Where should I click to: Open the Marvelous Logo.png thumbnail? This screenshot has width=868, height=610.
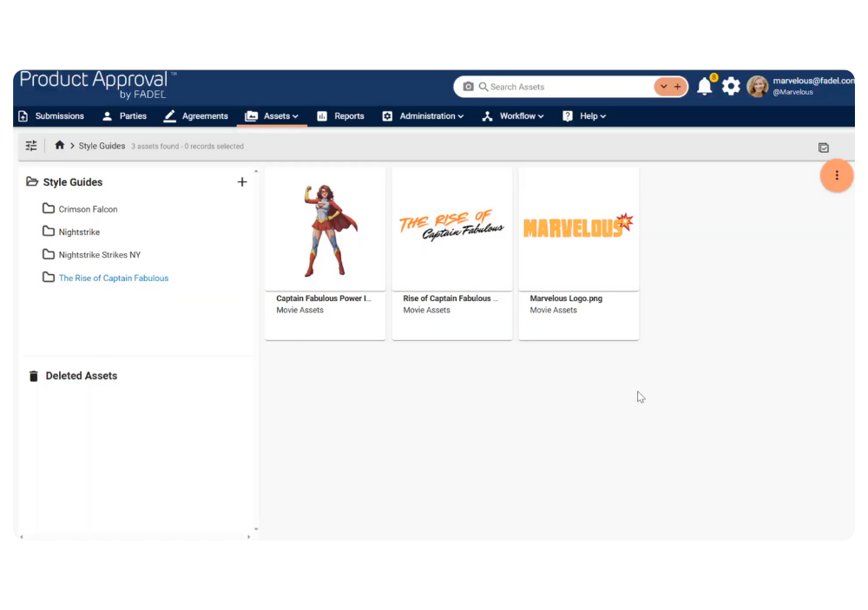[579, 228]
